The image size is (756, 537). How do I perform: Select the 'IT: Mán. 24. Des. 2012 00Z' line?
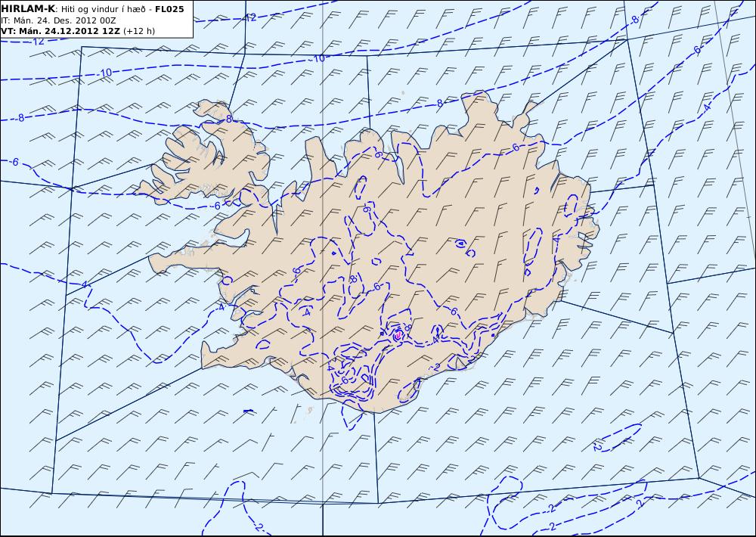click(x=58, y=20)
